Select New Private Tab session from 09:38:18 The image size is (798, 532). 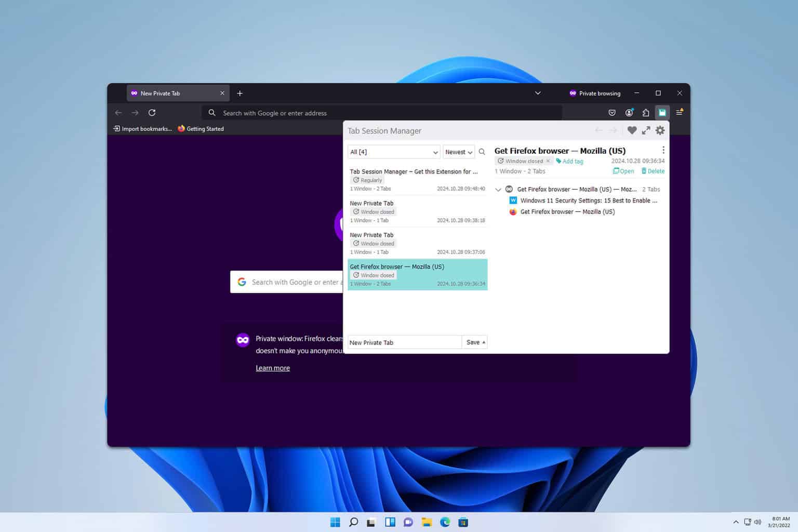click(x=418, y=211)
